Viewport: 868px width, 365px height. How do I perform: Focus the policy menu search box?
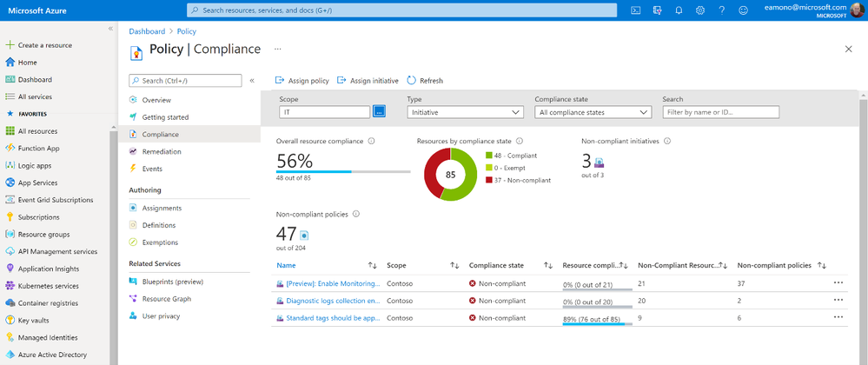(x=185, y=81)
